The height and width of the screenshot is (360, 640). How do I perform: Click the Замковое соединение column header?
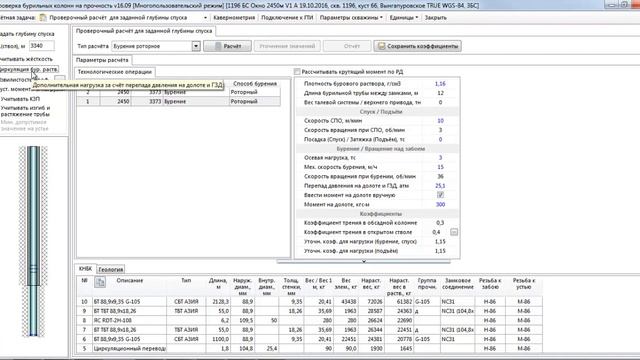click(458, 284)
